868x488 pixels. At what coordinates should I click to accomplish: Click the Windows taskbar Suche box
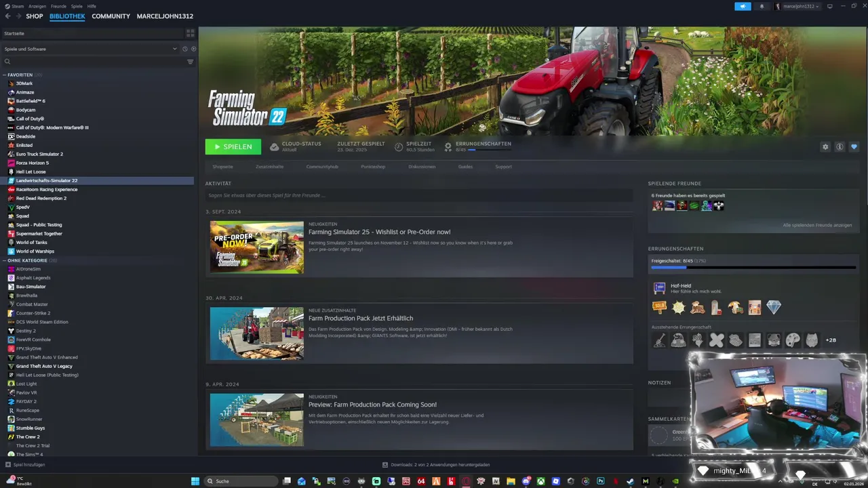[x=241, y=481]
